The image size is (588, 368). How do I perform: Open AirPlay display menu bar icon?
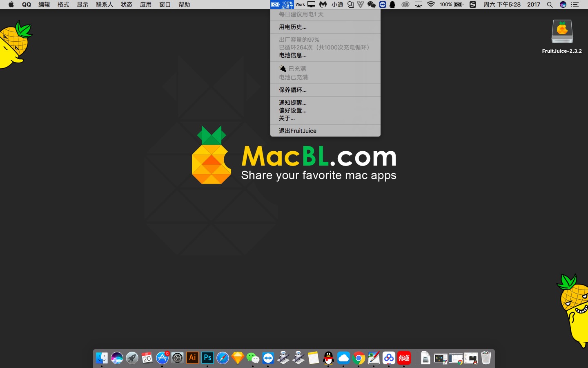419,4
